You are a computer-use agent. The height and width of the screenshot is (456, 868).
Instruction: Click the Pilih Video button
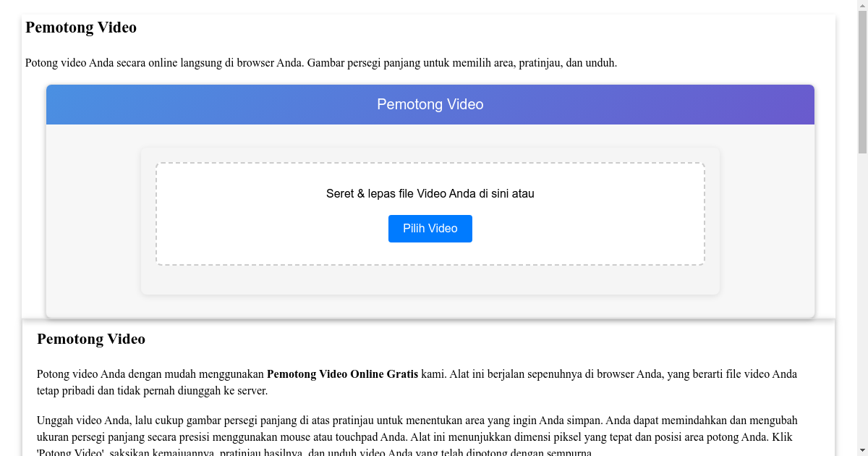pyautogui.click(x=430, y=228)
